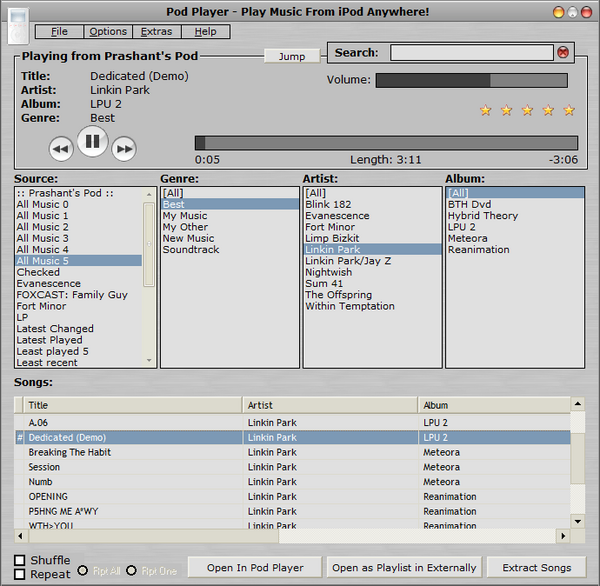Clear search with red X icon

(x=563, y=52)
